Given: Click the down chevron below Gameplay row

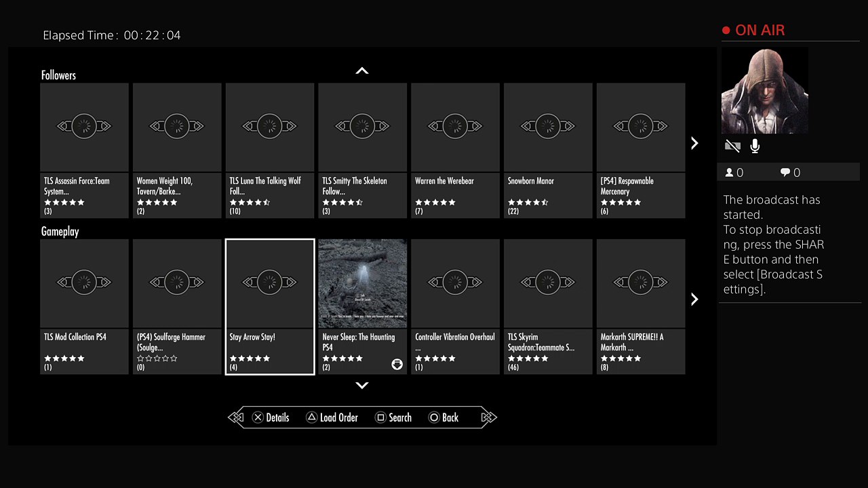Looking at the screenshot, I should [x=362, y=386].
